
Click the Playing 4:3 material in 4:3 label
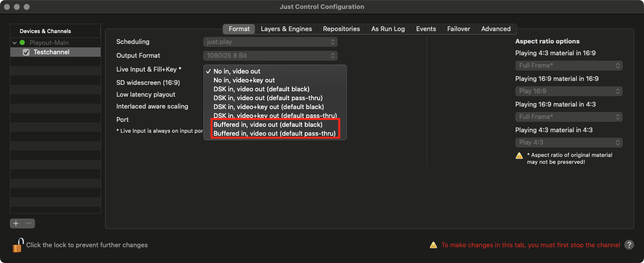click(x=554, y=130)
